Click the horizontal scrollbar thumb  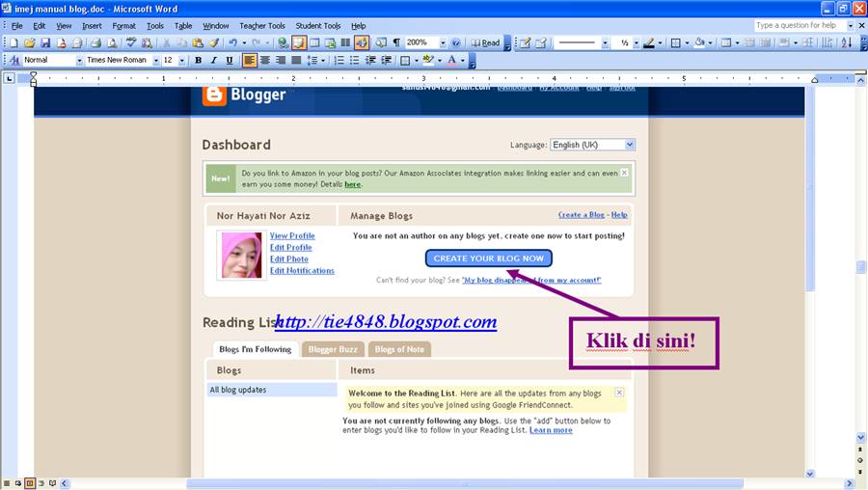[x=465, y=483]
